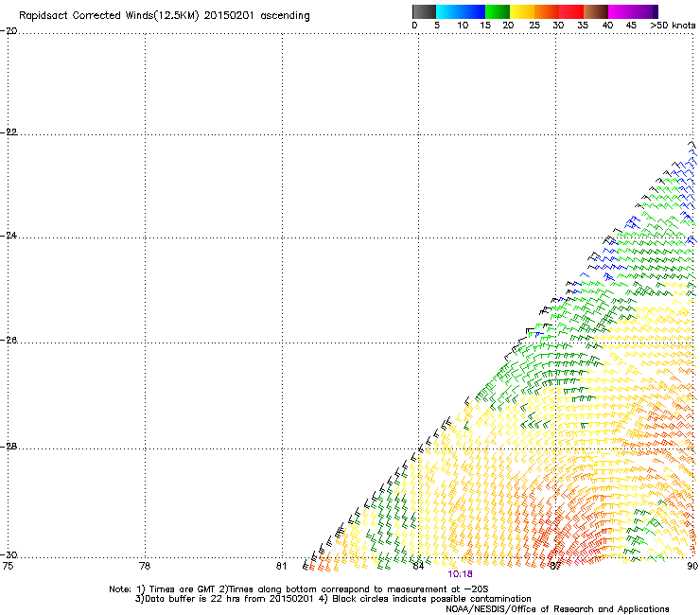Click the blue 10-15 knots legend color
Image resolution: width=700 pixels, height=615 pixels.
[473, 11]
